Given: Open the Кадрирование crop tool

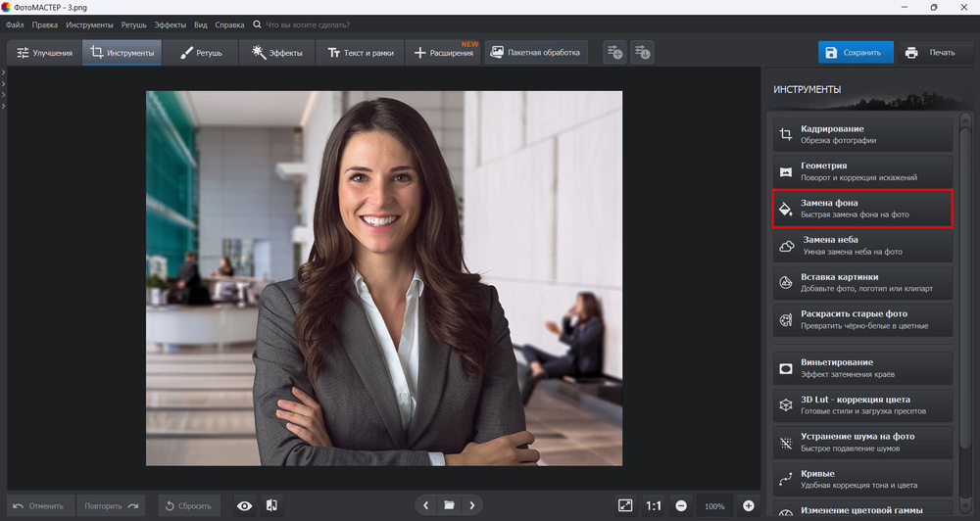Looking at the screenshot, I should click(x=862, y=135).
